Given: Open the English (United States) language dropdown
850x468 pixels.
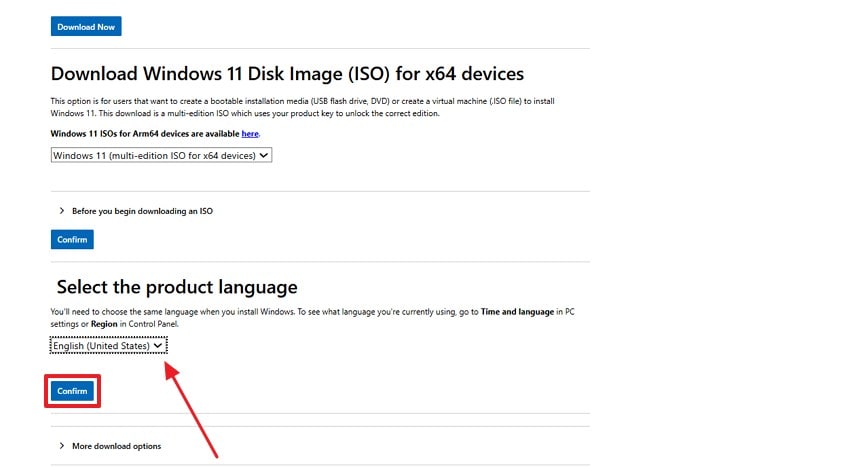Looking at the screenshot, I should (x=108, y=345).
